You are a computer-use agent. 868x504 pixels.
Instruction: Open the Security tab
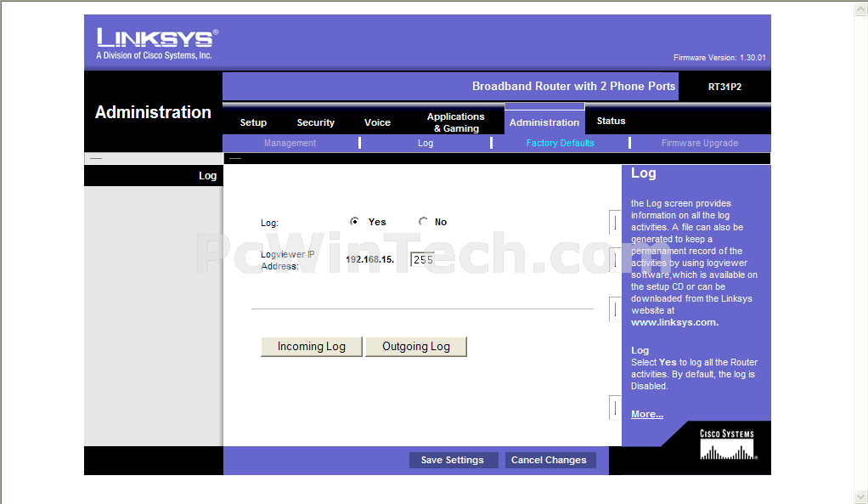click(316, 122)
